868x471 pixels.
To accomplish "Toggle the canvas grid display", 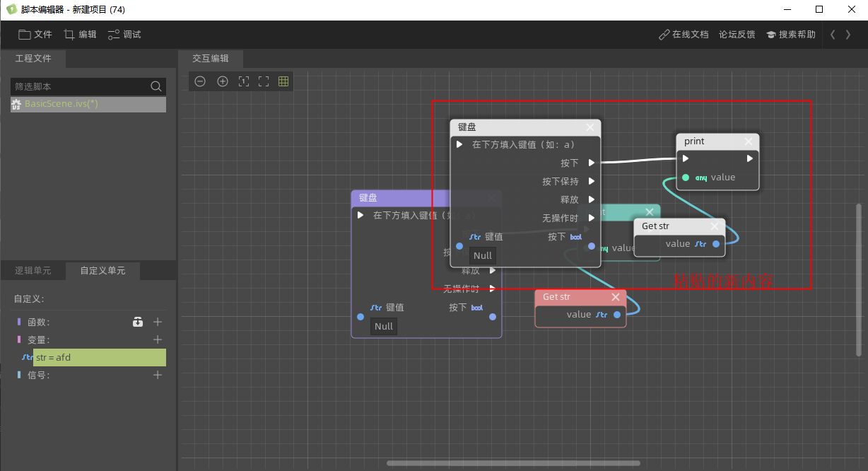I will click(x=283, y=81).
